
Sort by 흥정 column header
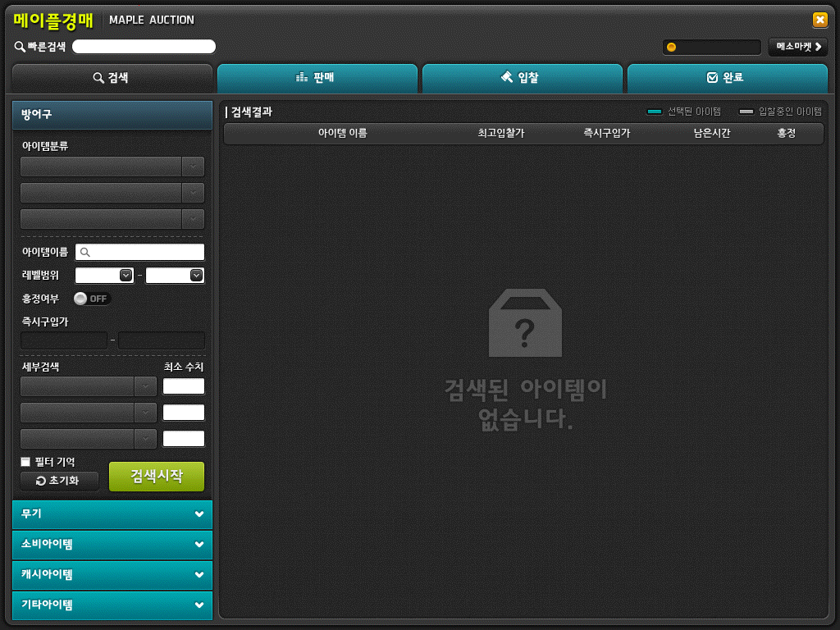787,133
